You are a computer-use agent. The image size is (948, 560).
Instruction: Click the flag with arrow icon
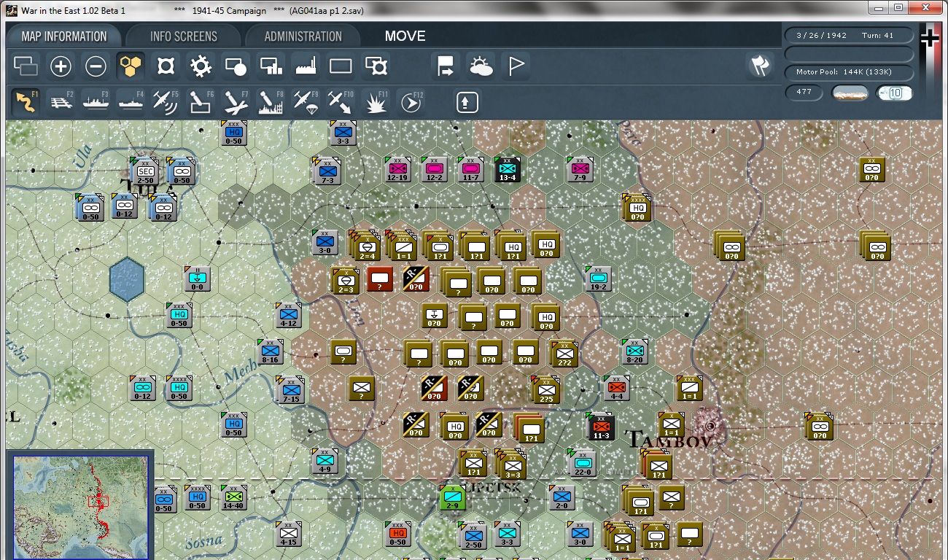(445, 66)
